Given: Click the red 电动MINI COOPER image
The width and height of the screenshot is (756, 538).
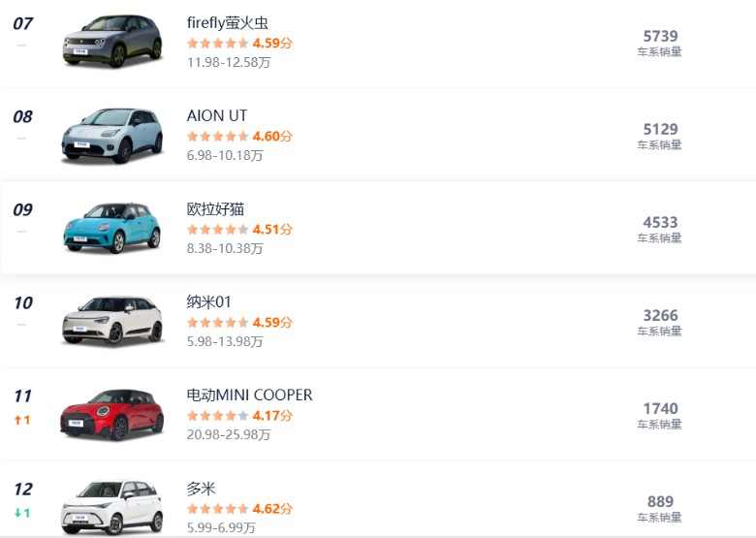Looking at the screenshot, I should click(111, 413).
